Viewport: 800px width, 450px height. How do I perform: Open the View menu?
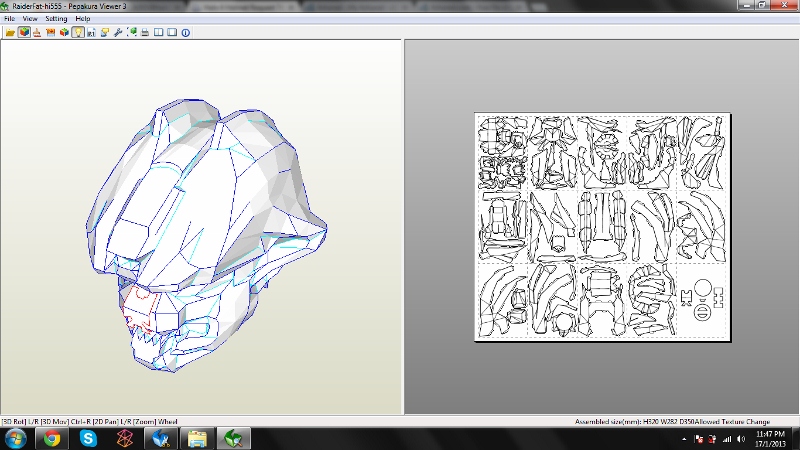coord(30,19)
